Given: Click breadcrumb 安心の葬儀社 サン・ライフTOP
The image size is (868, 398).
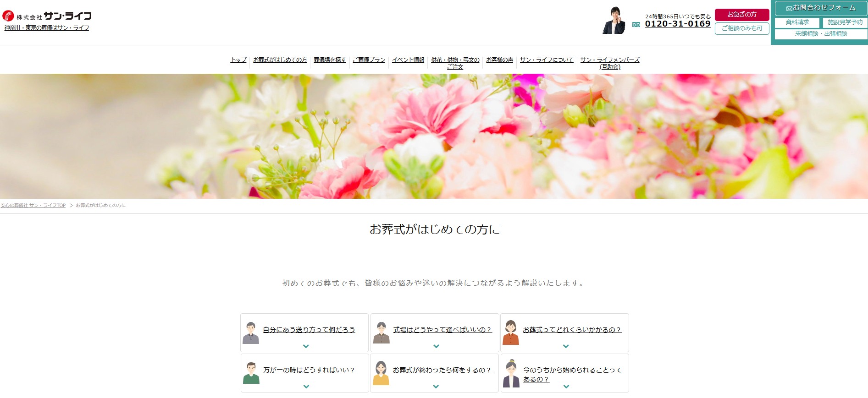Looking at the screenshot, I should pos(33,206).
